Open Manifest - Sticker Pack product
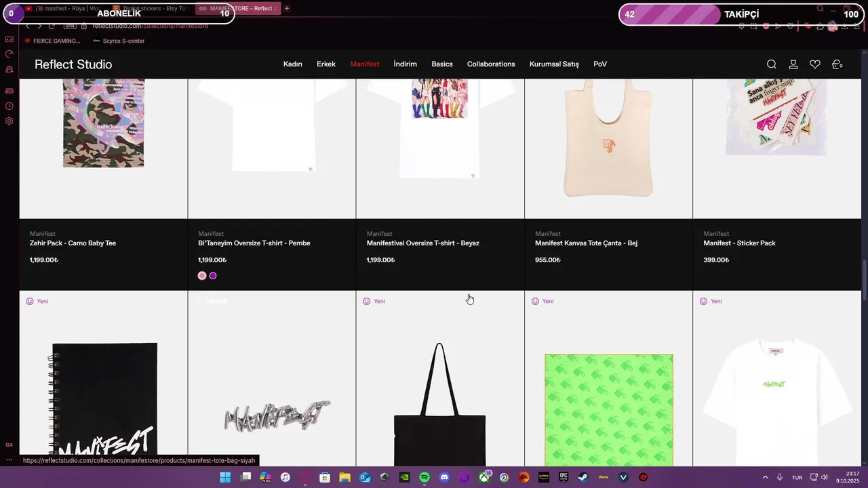 [739, 243]
